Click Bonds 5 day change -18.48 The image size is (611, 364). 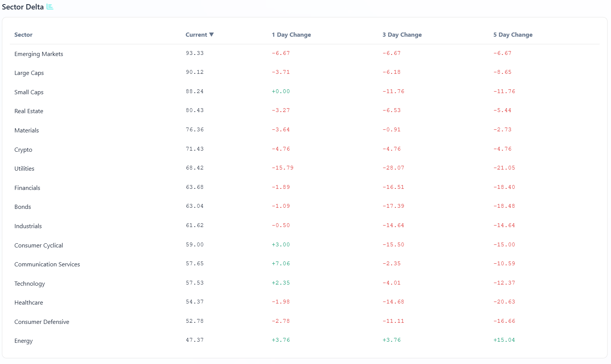click(x=504, y=206)
